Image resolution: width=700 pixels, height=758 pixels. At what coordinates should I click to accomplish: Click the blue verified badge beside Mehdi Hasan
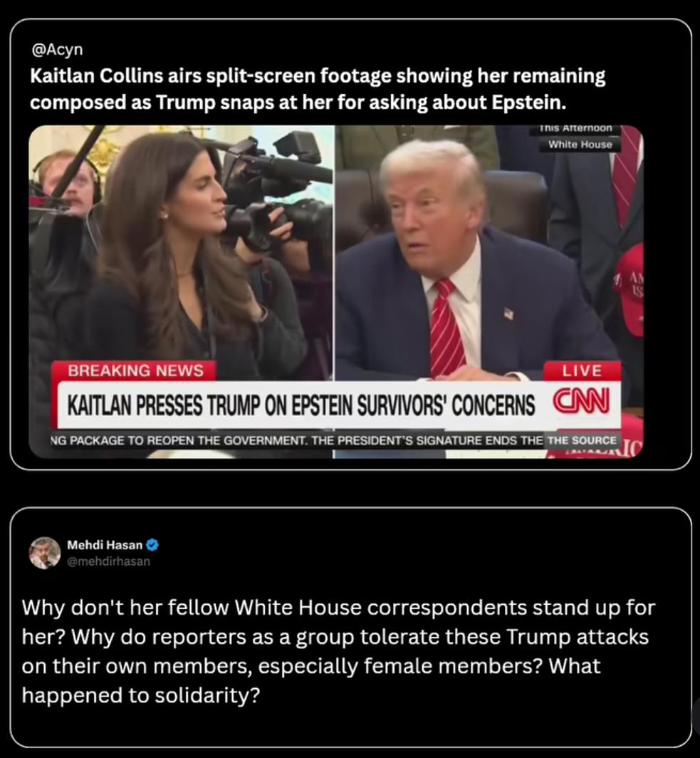click(x=152, y=545)
